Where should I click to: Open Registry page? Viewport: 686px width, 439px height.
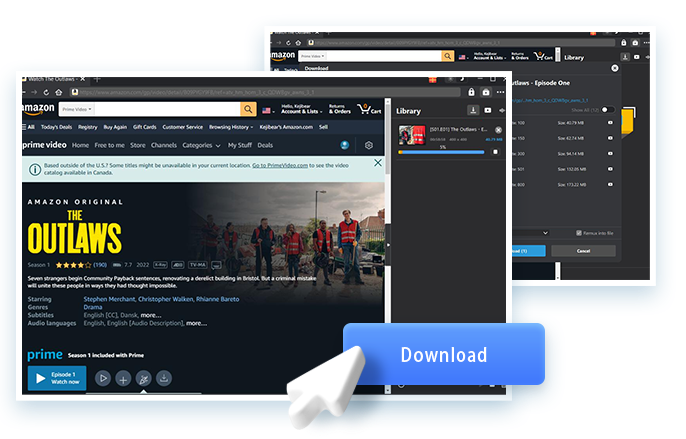click(88, 127)
